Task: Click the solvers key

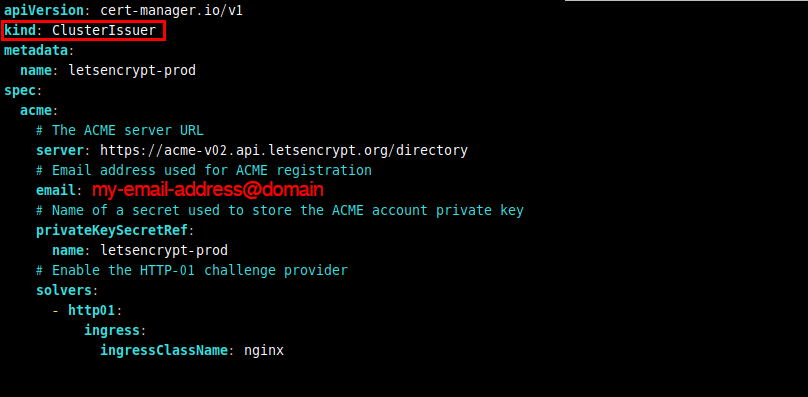Action: tap(63, 290)
